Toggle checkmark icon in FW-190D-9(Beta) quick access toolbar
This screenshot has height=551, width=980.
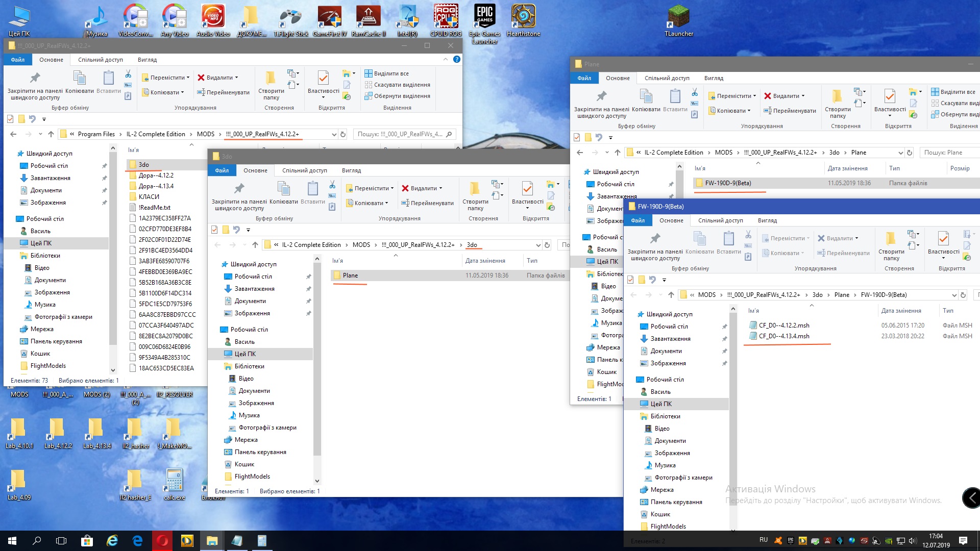point(630,280)
